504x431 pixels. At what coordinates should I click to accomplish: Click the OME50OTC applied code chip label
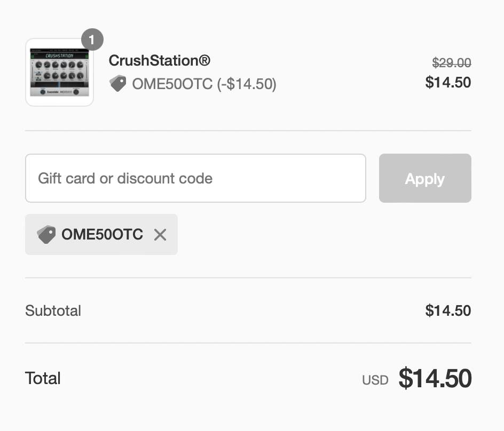tap(102, 235)
